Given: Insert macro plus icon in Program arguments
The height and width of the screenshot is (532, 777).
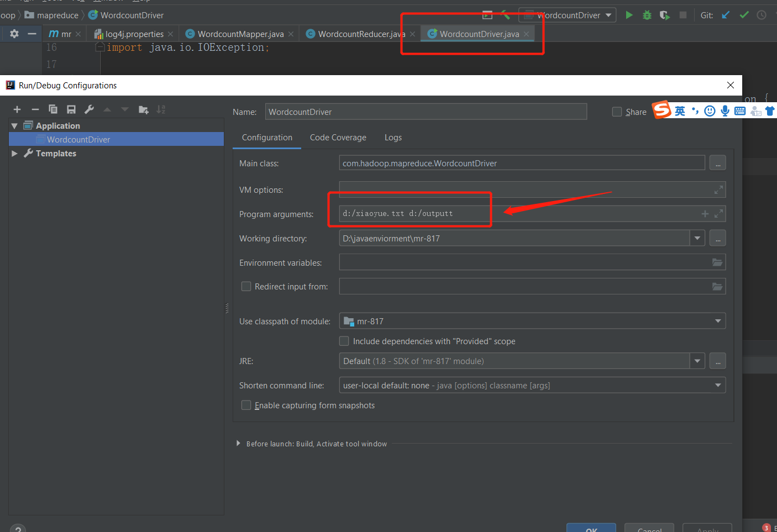Looking at the screenshot, I should (x=705, y=214).
